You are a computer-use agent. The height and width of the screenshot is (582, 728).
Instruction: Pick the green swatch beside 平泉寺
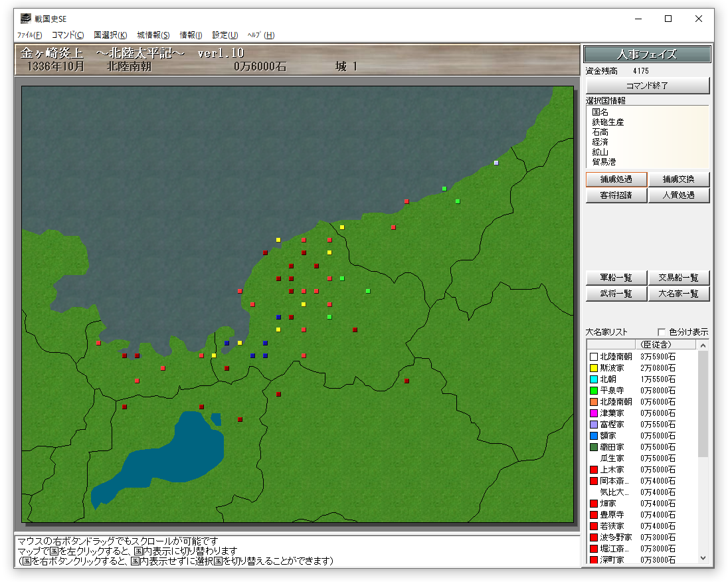pos(594,391)
